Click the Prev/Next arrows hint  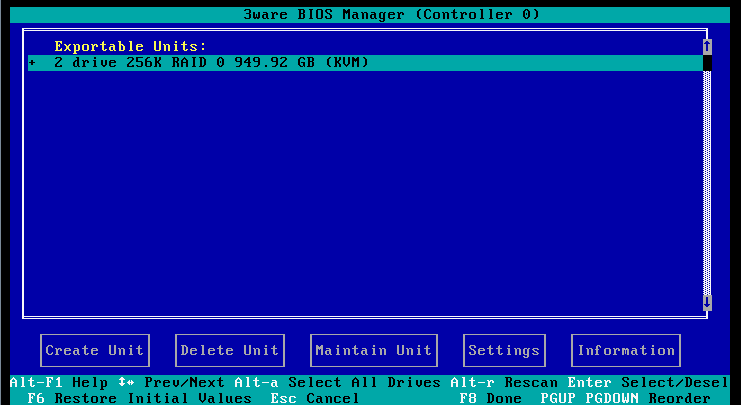171,382
